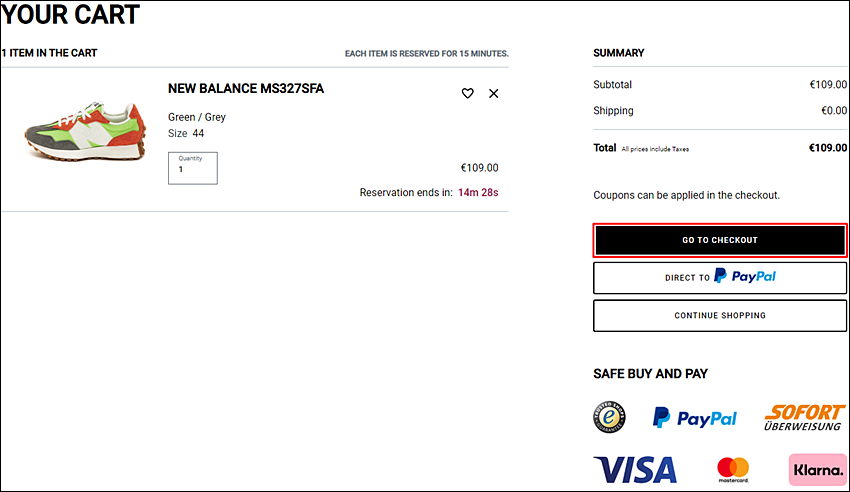Click the Mastercard logo
850x492 pixels.
733,469
